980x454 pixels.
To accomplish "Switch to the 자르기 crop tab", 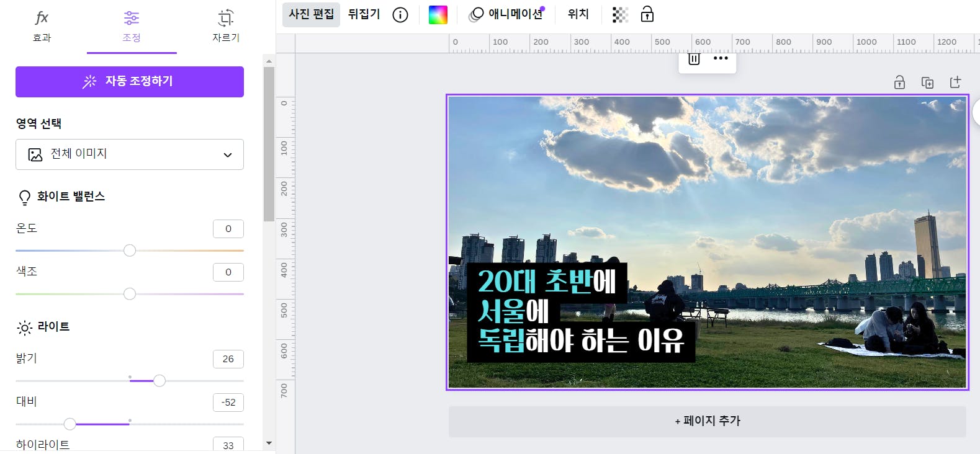I will (x=225, y=26).
